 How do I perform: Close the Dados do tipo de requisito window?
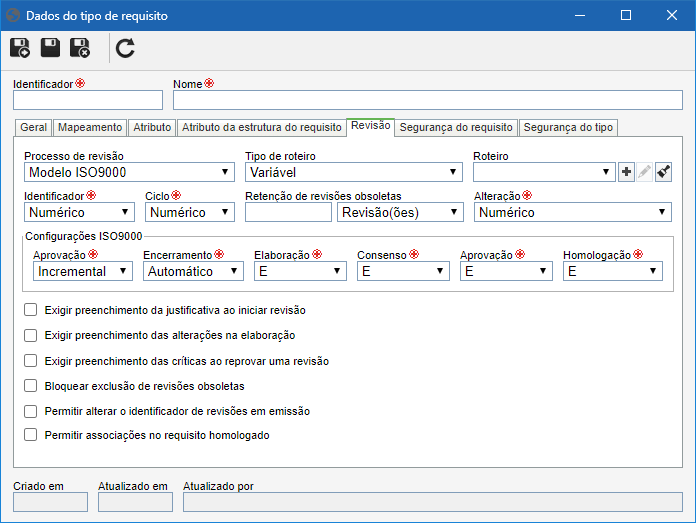[x=672, y=16]
